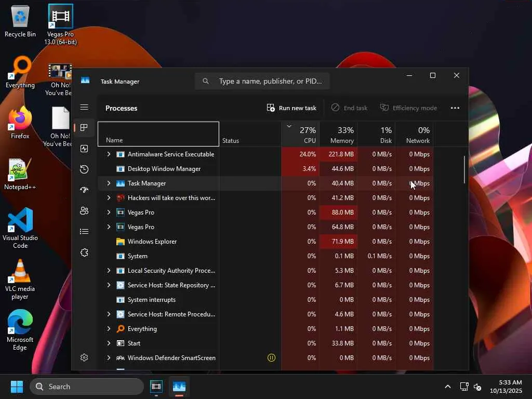
Task: Select the System process name
Action: (x=137, y=256)
